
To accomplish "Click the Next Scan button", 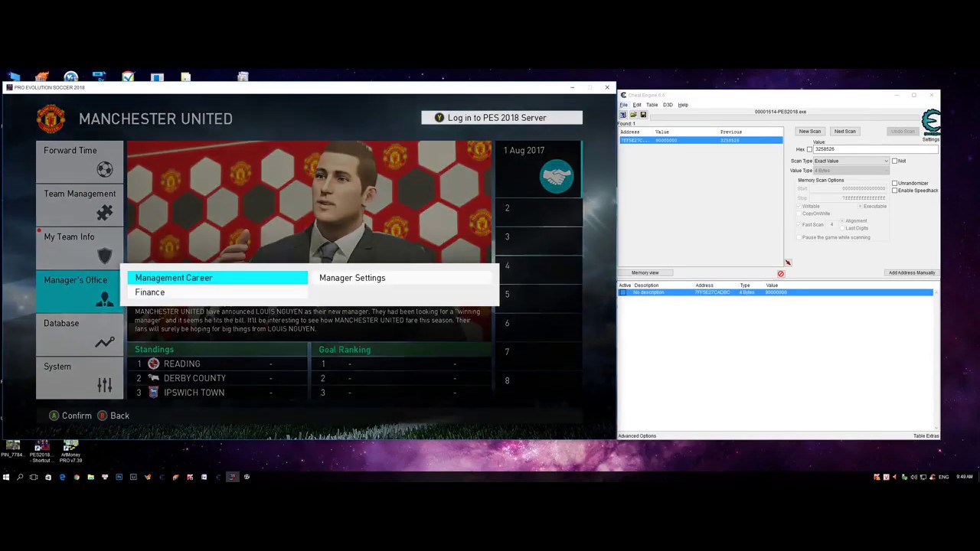I will click(x=845, y=131).
